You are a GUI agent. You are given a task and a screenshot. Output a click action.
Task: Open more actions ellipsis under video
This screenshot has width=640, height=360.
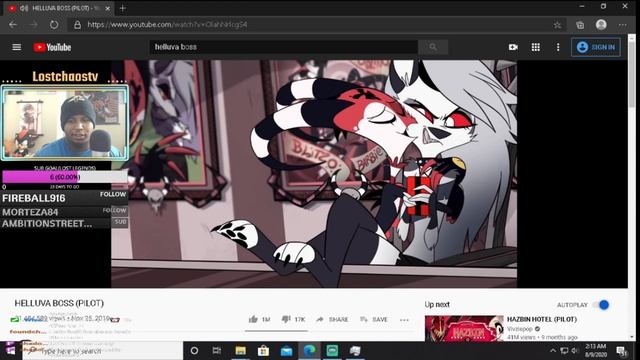point(404,320)
